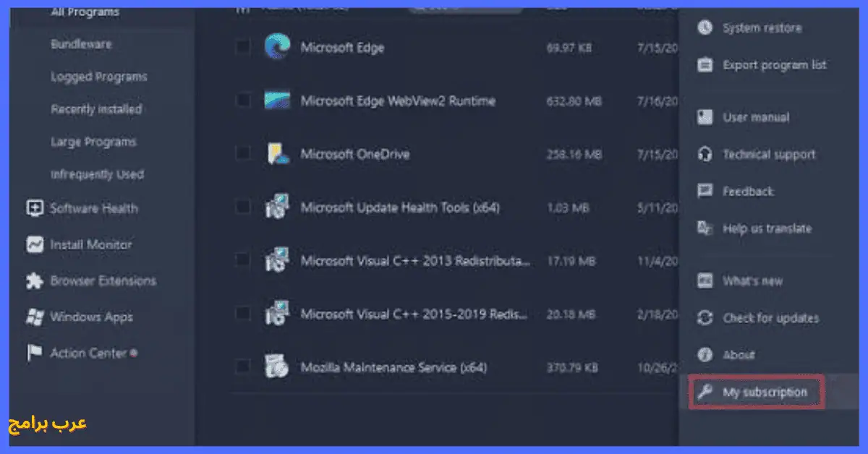This screenshot has width=868, height=454.
Task: Click the 632.80 MB size value
Action: [574, 101]
